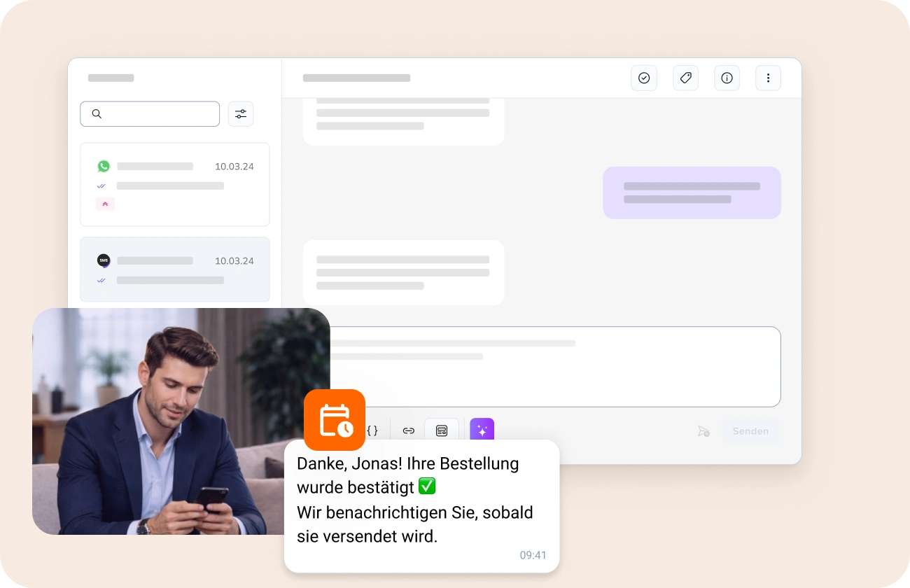Toggle the templates button next to the AI icon
Image resolution: width=910 pixels, height=588 pixels.
click(x=442, y=430)
